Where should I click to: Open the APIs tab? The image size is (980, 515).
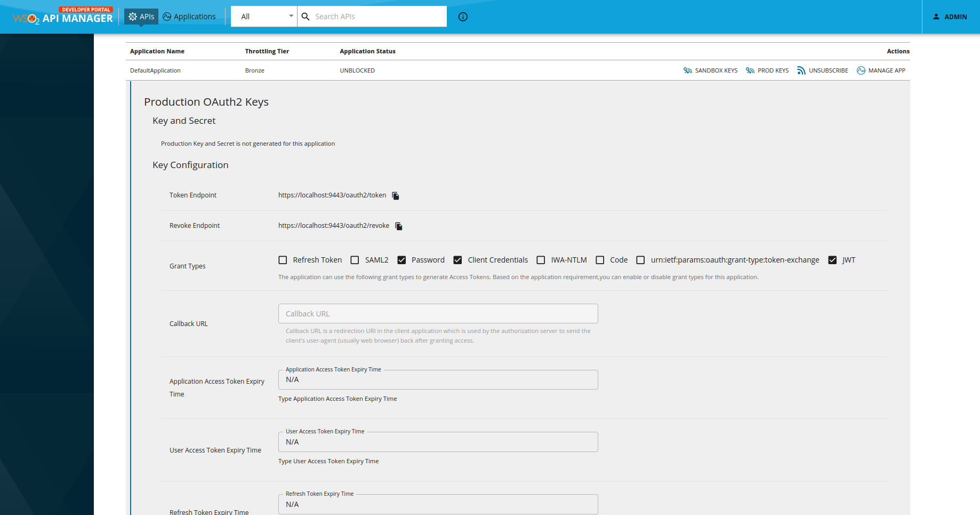pyautogui.click(x=141, y=17)
